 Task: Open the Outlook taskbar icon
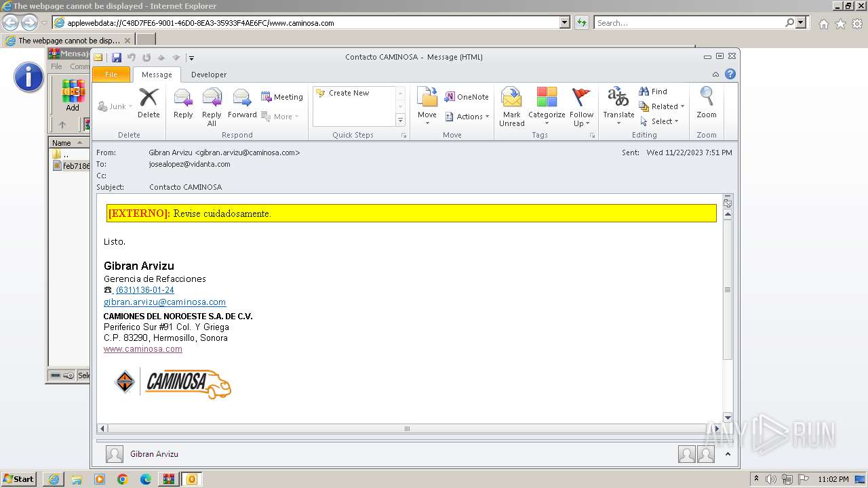tap(192, 479)
